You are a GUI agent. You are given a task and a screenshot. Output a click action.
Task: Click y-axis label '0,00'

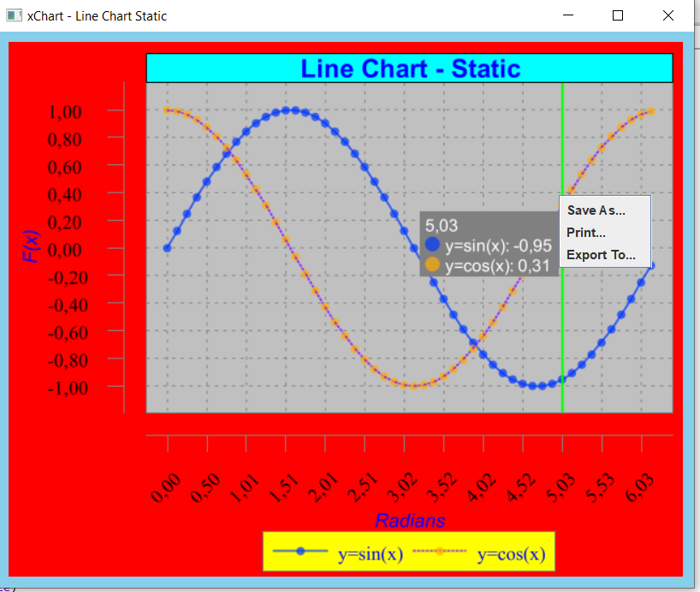(x=65, y=250)
